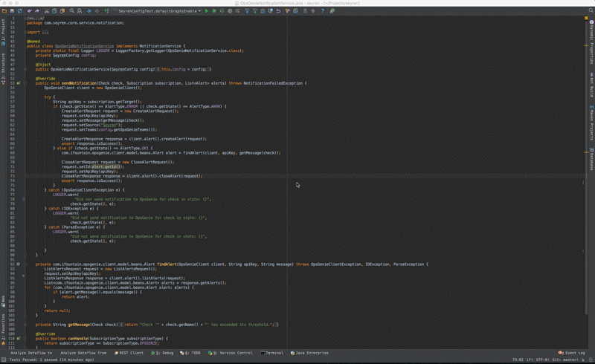This screenshot has height=364, width=595.
Task: Toggle the Maven Projects side panel
Action: click(x=591, y=123)
